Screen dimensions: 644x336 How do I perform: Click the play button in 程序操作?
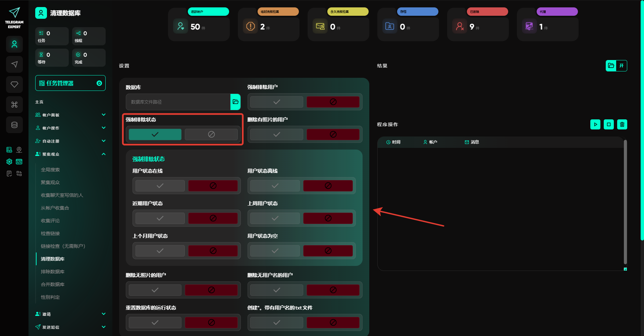595,124
